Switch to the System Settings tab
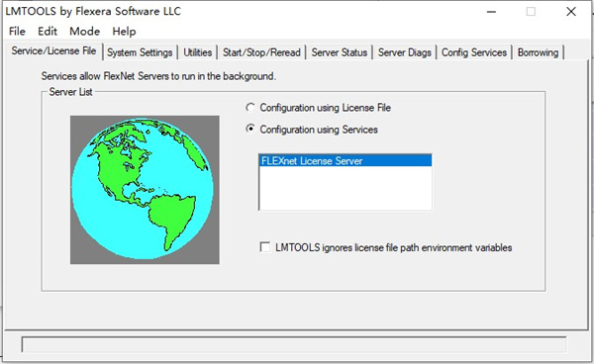 tap(140, 52)
